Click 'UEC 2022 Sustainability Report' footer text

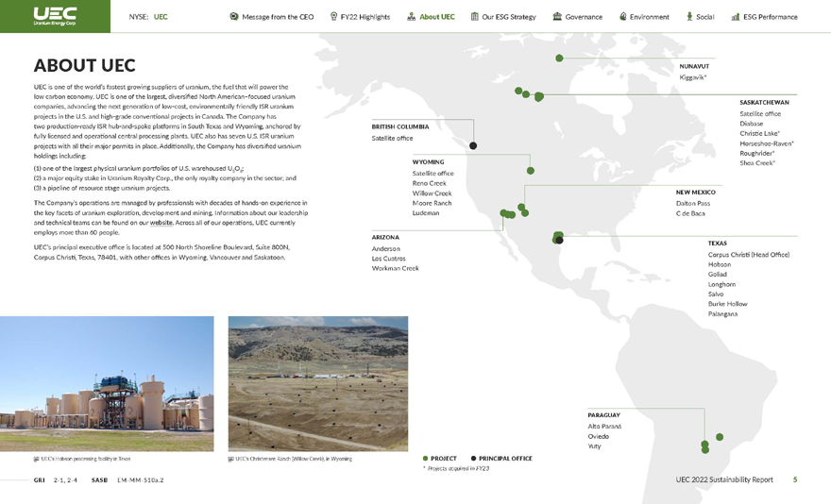pyautogui.click(x=724, y=479)
